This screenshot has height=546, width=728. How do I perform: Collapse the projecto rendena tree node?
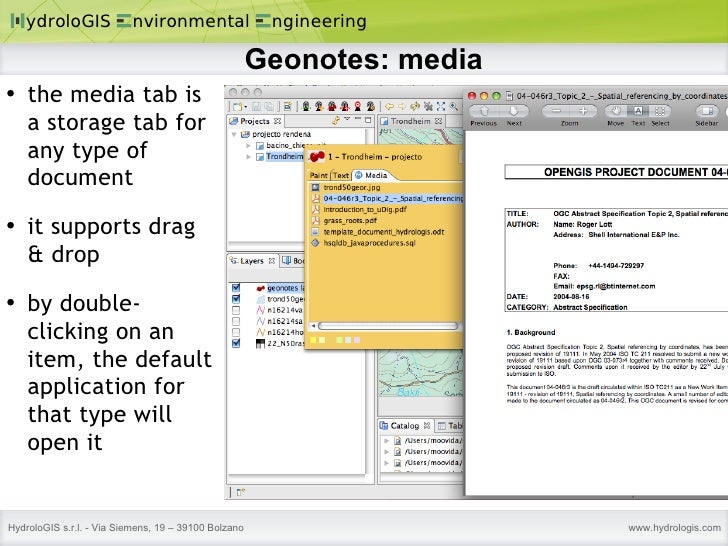(x=234, y=134)
